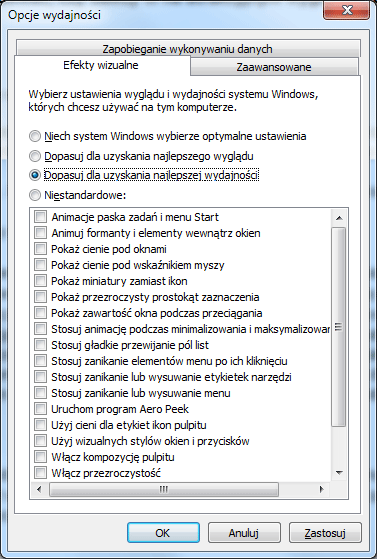Check Animuj formanty i elementy wewnątrz okien
The image size is (377, 559).
[x=40, y=233]
